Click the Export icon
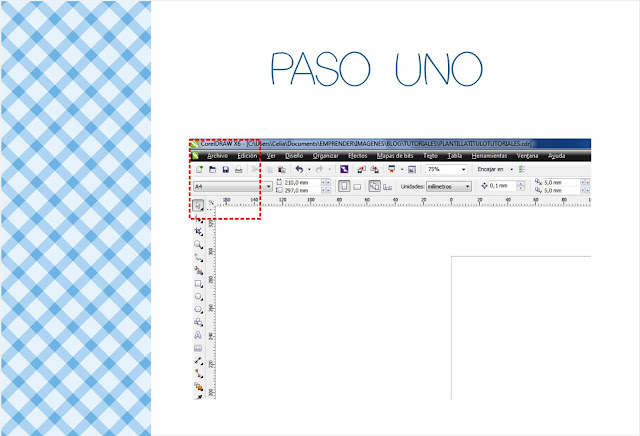This screenshot has width=640, height=436. click(374, 169)
